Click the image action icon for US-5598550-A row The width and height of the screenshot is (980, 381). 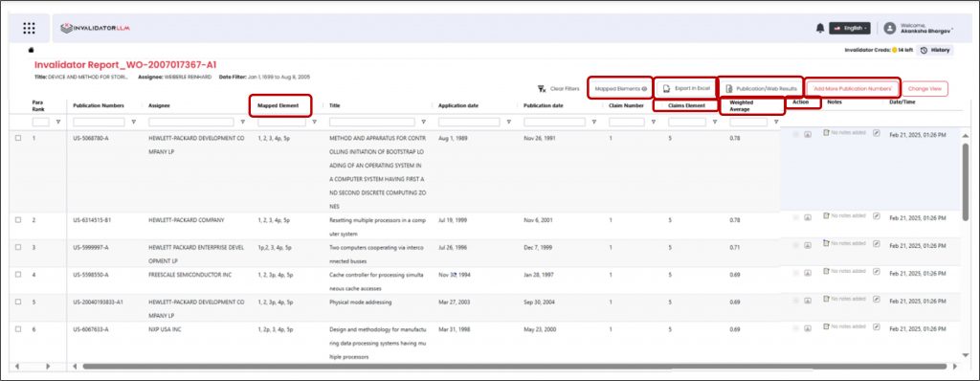808,273
